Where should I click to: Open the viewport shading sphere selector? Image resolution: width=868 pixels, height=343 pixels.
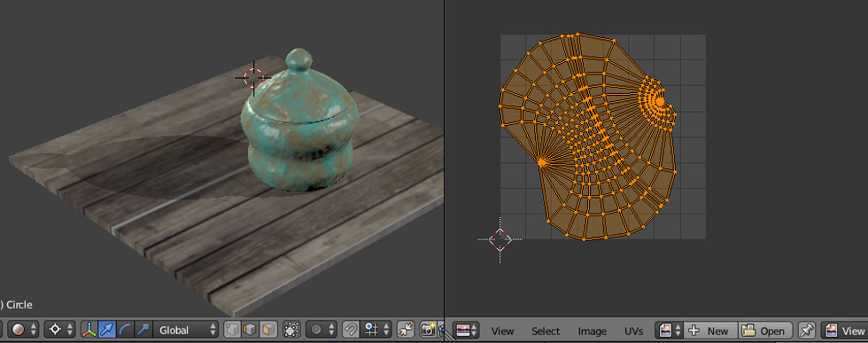tap(23, 331)
